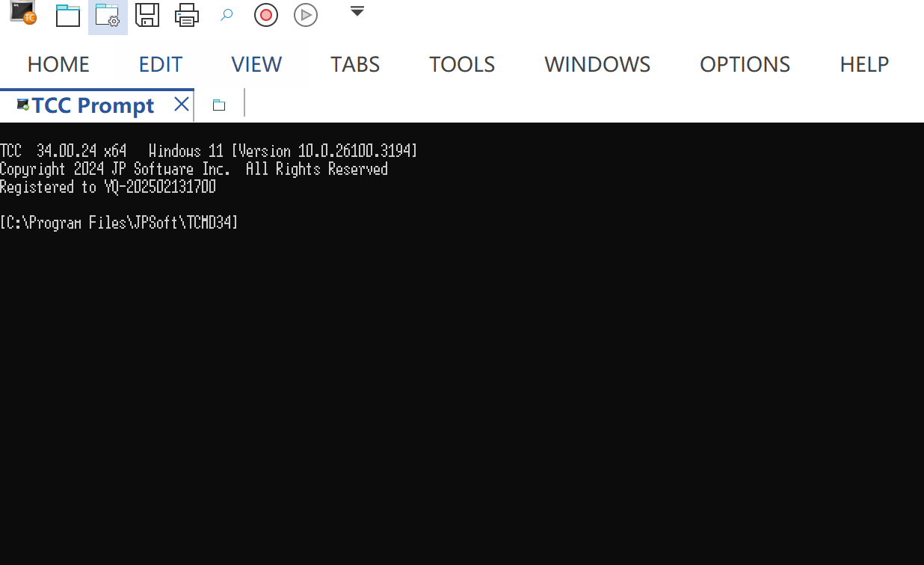Image resolution: width=924 pixels, height=565 pixels.
Task: Open a new tab window icon
Action: click(x=68, y=16)
